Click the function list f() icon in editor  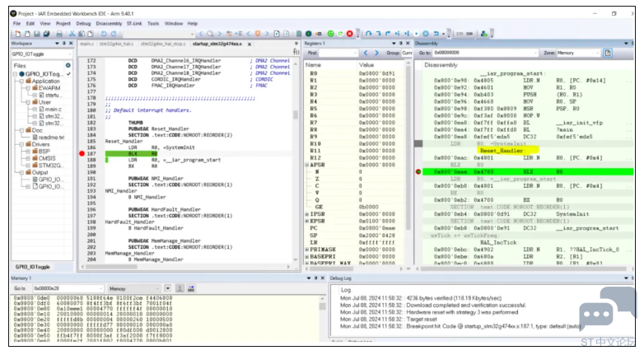click(x=296, y=52)
